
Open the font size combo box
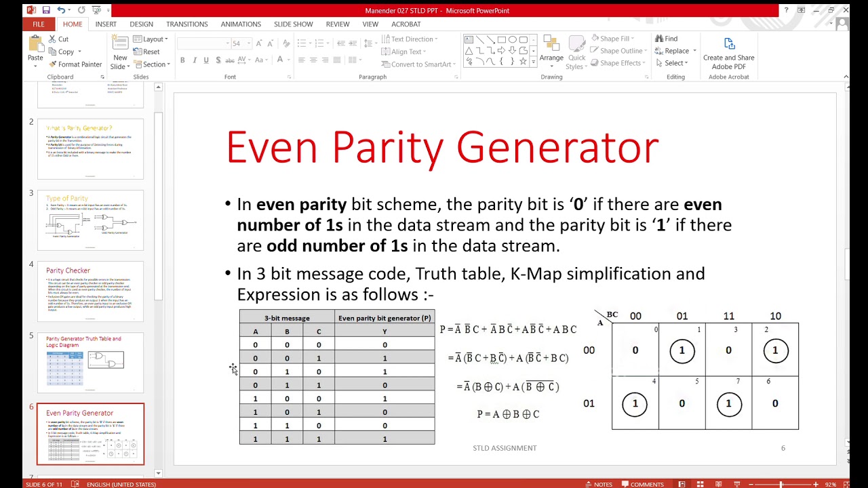pyautogui.click(x=240, y=43)
